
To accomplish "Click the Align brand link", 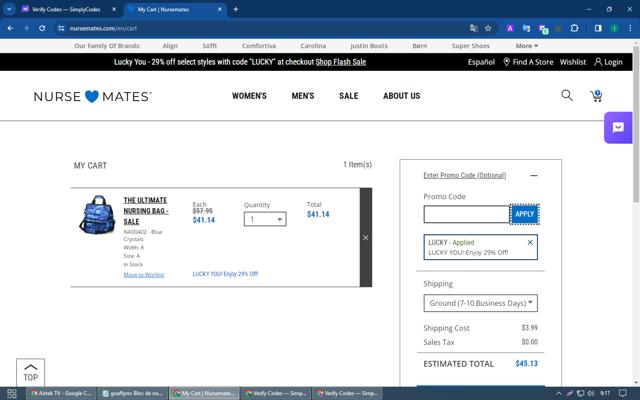I will click(x=170, y=46).
